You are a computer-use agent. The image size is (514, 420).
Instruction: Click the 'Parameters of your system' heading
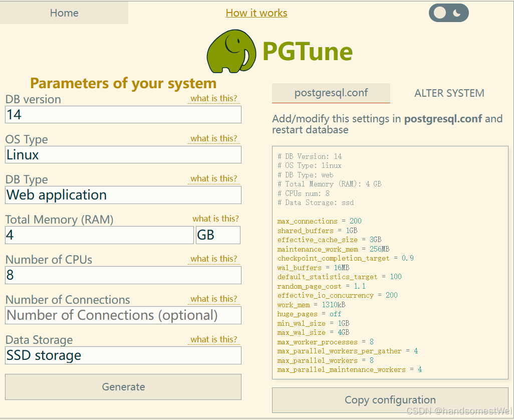click(x=123, y=83)
